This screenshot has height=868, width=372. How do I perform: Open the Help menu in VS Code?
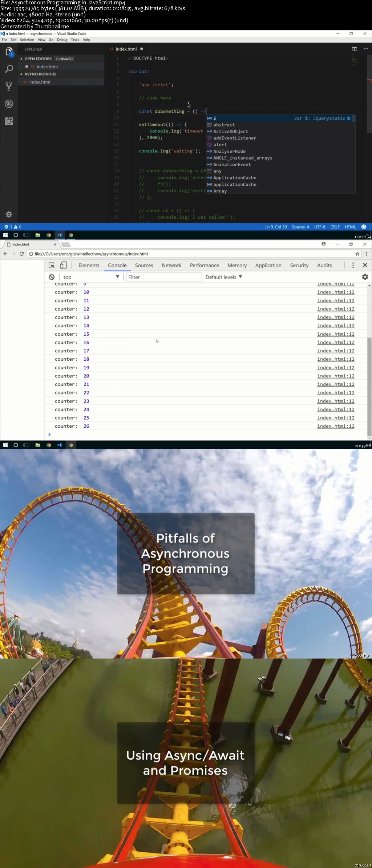86,40
